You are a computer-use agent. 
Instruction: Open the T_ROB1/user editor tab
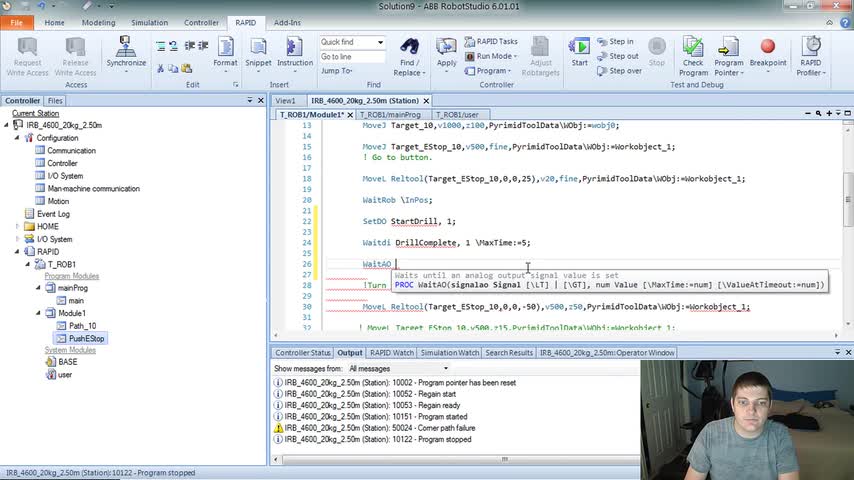[x=457, y=115]
